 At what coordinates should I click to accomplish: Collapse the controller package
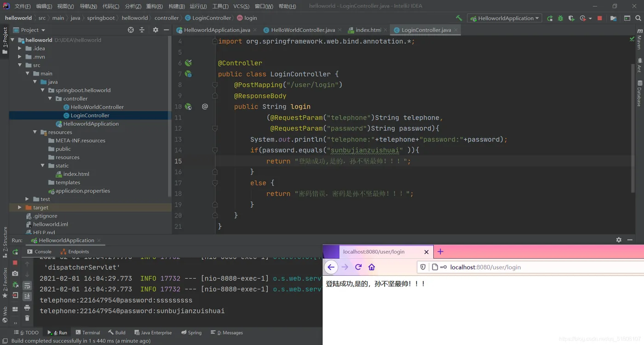pyautogui.click(x=50, y=99)
